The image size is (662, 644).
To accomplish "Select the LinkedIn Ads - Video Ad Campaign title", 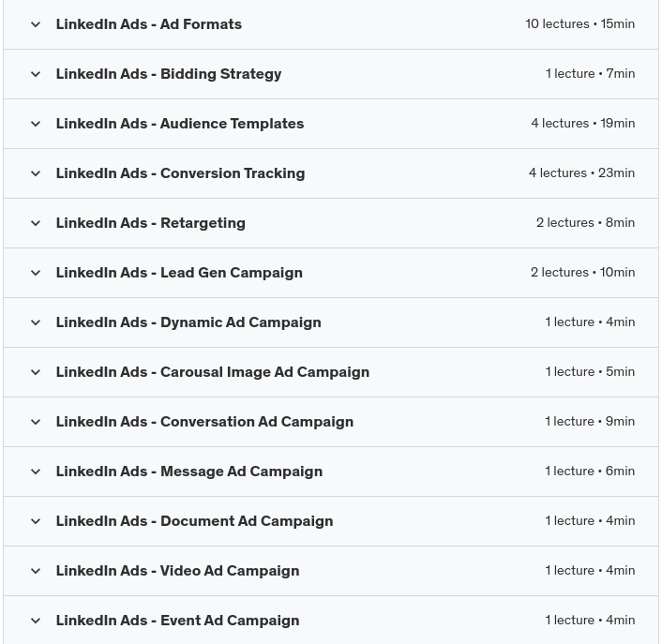I will 177,571.
